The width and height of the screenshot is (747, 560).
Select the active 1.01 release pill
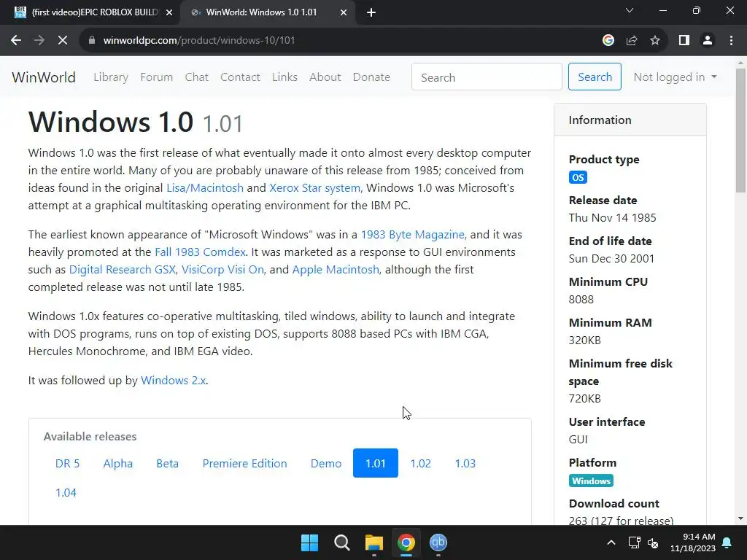point(376,463)
